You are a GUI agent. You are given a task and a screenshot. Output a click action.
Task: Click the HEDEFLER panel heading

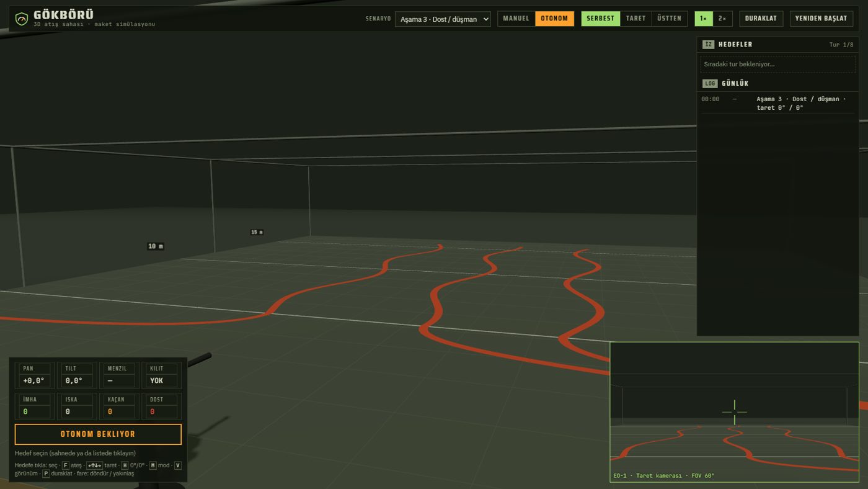[x=735, y=45]
